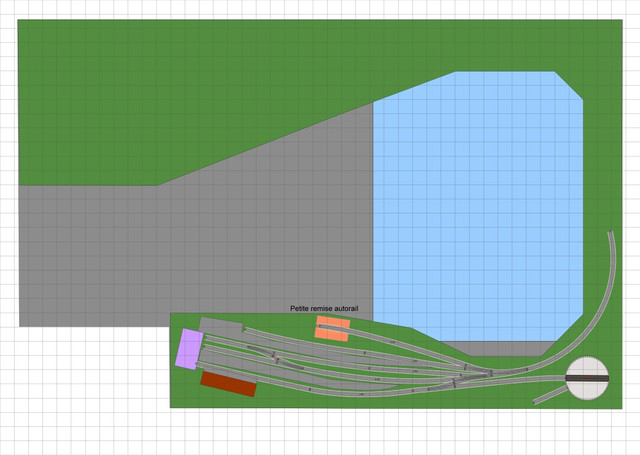Select the orange railcar shed building
640x455 pixels.
pos(332,328)
